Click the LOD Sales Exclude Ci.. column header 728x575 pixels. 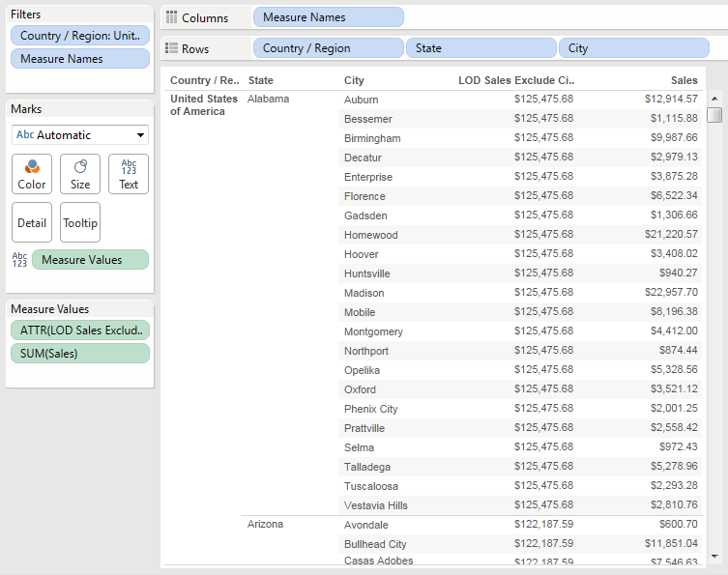(x=516, y=80)
